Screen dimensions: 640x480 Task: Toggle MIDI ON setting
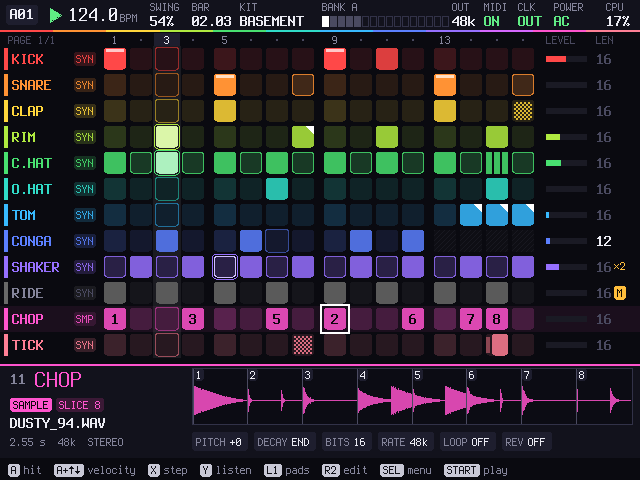tap(494, 14)
